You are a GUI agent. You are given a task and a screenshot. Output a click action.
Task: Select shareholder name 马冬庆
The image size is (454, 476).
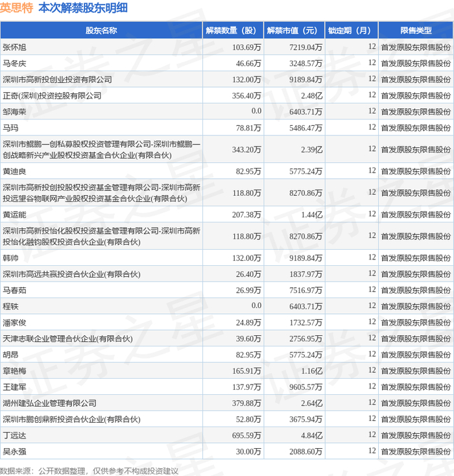coord(14,64)
